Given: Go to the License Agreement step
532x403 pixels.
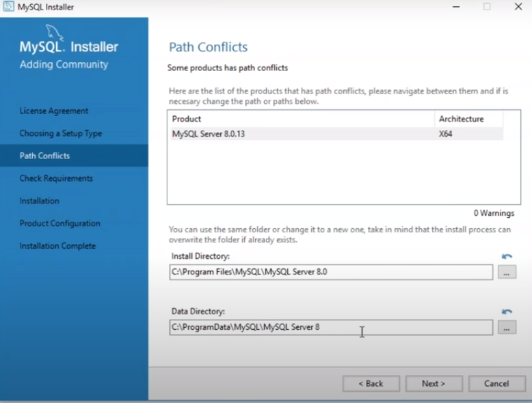Looking at the screenshot, I should pyautogui.click(x=54, y=111).
